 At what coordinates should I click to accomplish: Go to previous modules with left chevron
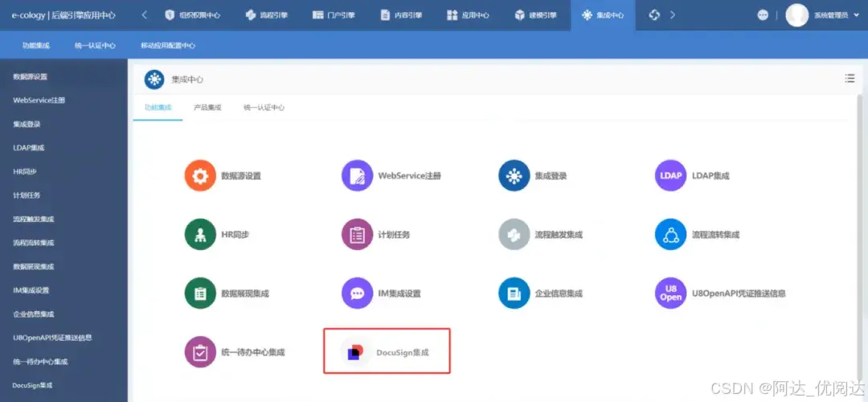point(145,15)
